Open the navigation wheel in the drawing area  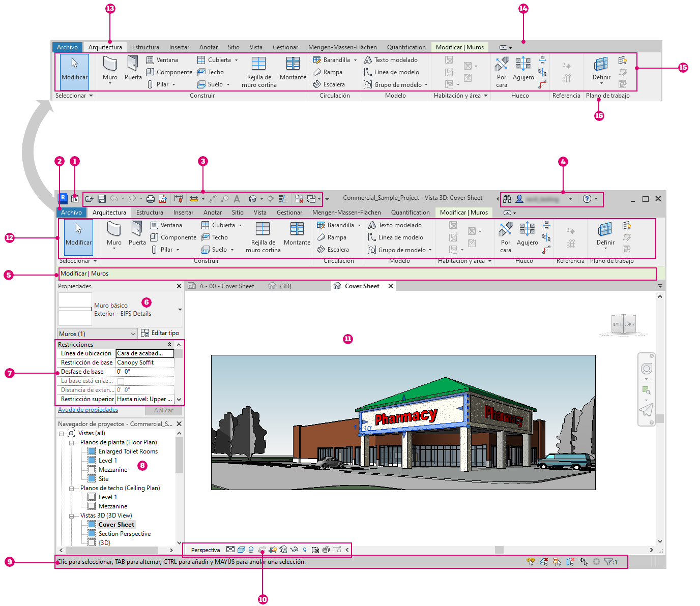click(646, 369)
